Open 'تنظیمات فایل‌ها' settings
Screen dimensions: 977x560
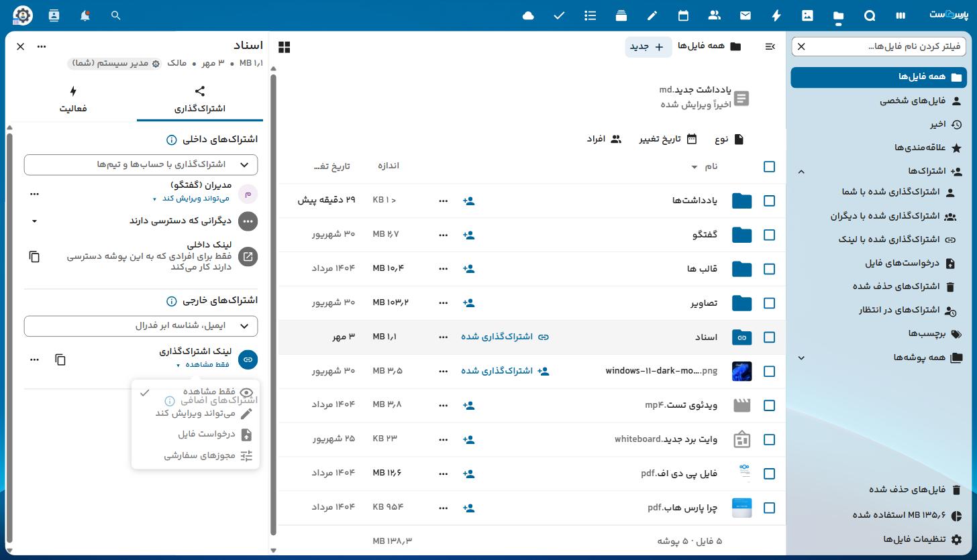pos(878,540)
